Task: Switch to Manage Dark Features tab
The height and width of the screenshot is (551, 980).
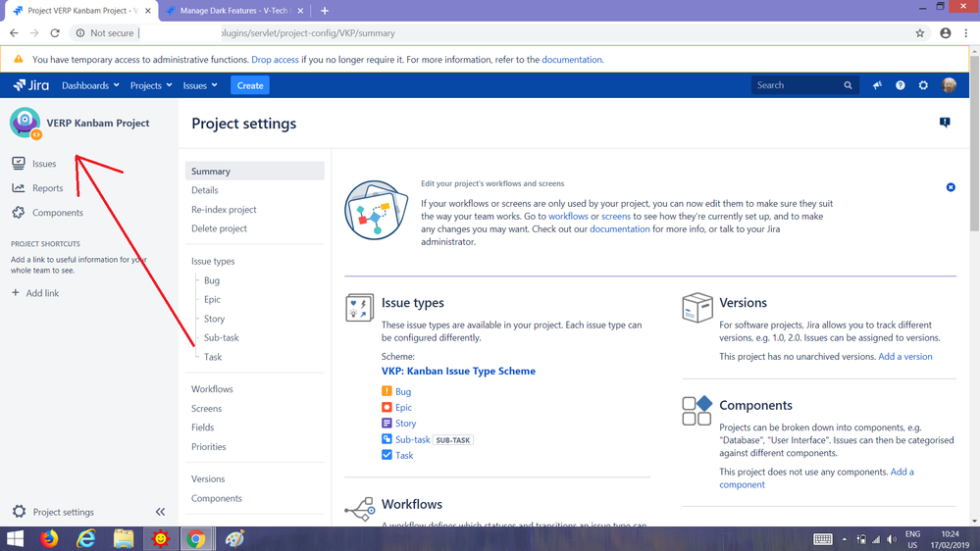Action: point(234,11)
